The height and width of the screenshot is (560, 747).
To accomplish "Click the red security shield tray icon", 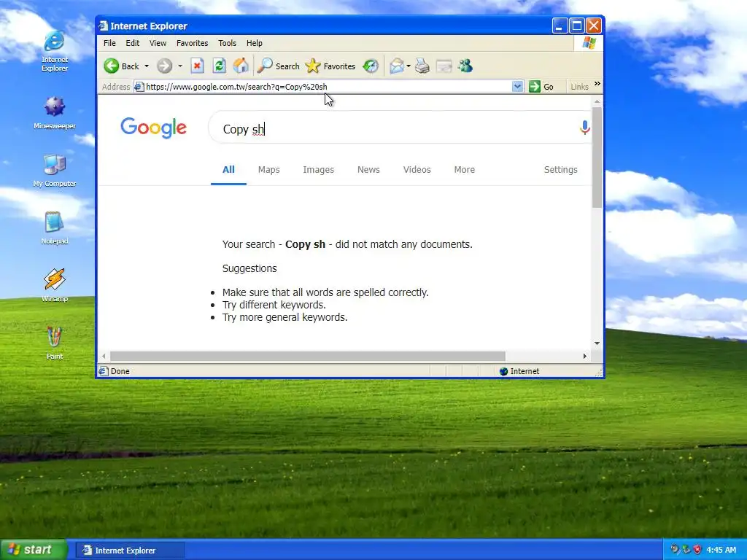I will [x=697, y=550].
